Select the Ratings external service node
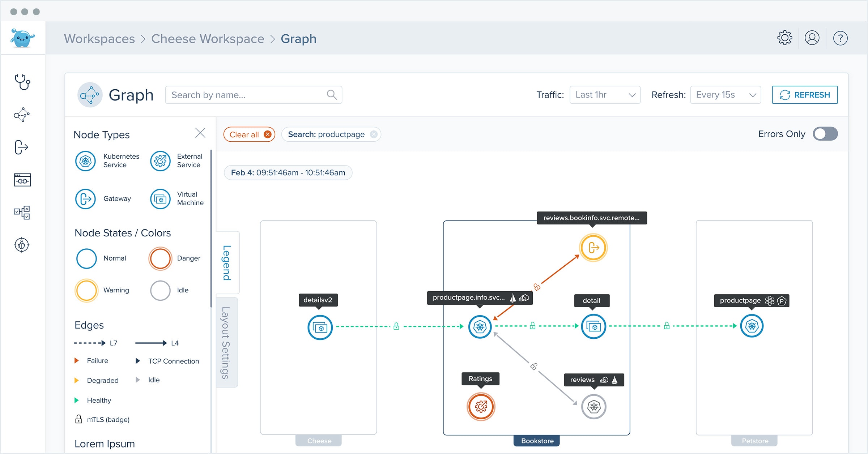 [x=481, y=407]
